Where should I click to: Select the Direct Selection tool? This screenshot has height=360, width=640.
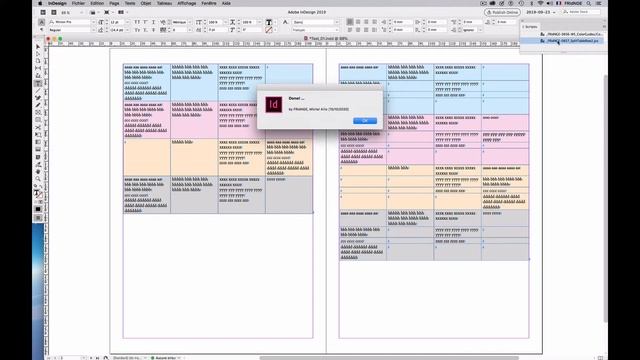(38, 54)
